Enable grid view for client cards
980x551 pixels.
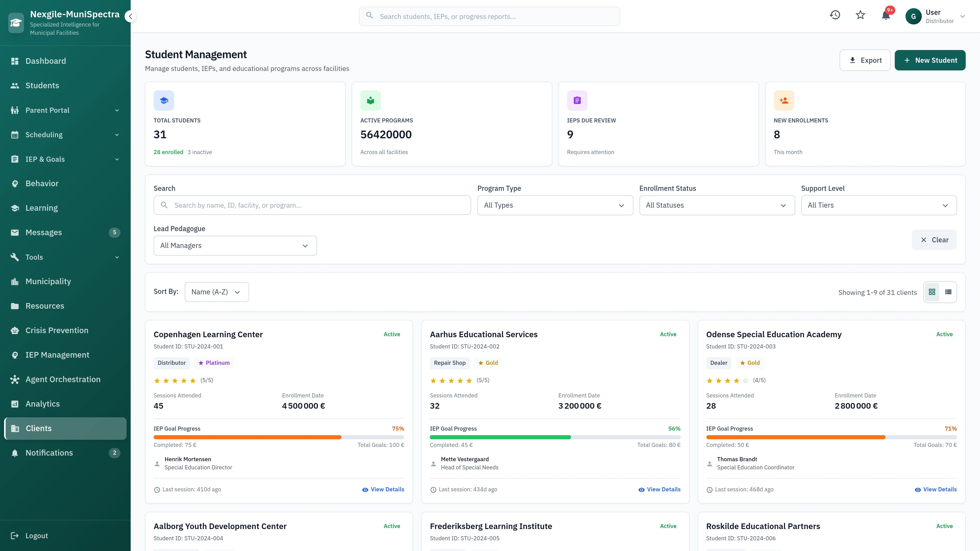click(x=932, y=292)
